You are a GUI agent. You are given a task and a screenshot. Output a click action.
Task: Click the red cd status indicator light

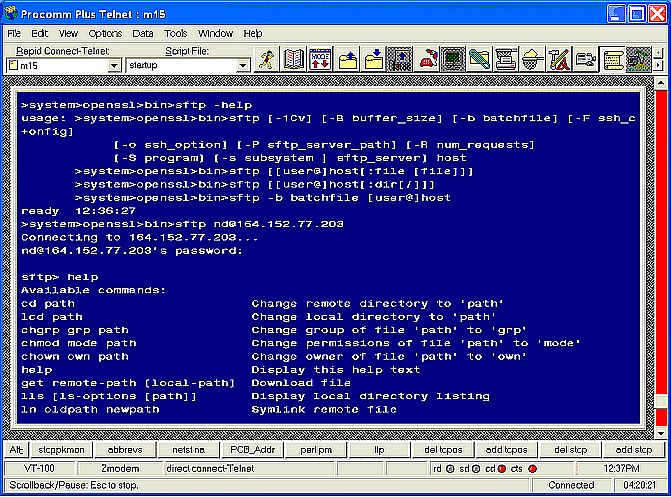[x=502, y=469]
